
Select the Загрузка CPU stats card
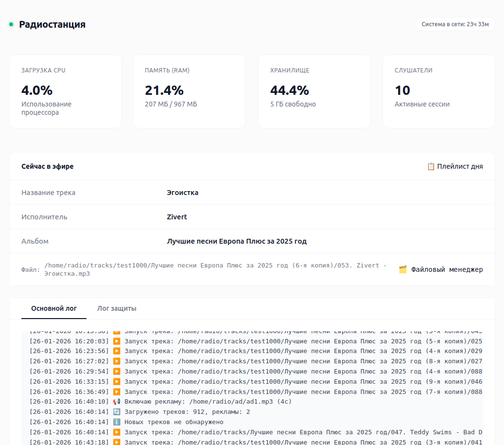[66, 91]
